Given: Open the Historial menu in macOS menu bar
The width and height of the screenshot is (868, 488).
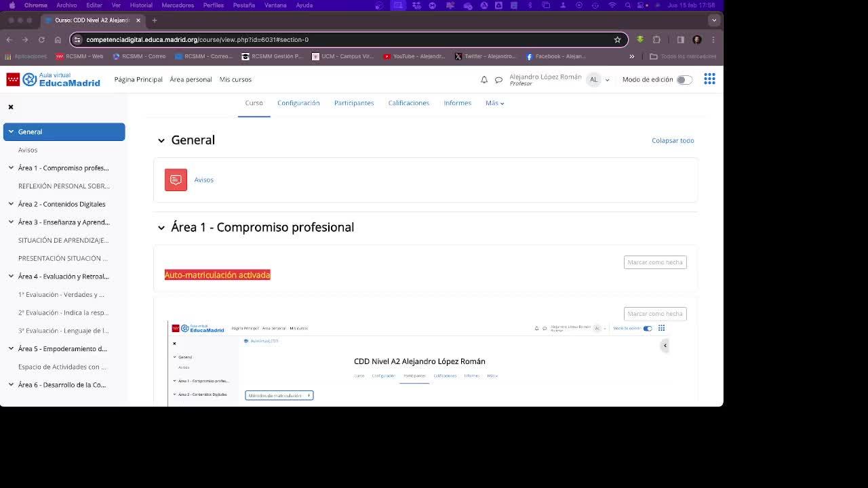Looking at the screenshot, I should 141,5.
